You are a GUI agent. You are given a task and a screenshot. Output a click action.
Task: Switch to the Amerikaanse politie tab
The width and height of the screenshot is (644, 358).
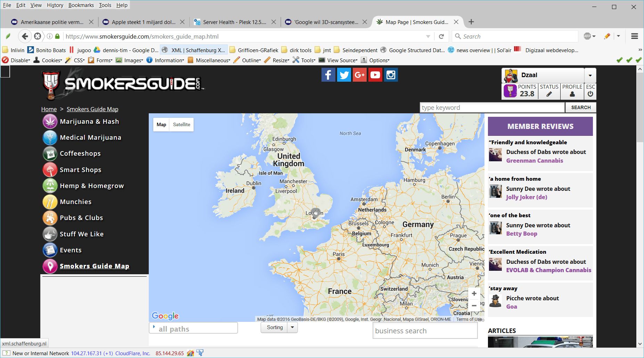click(52, 22)
